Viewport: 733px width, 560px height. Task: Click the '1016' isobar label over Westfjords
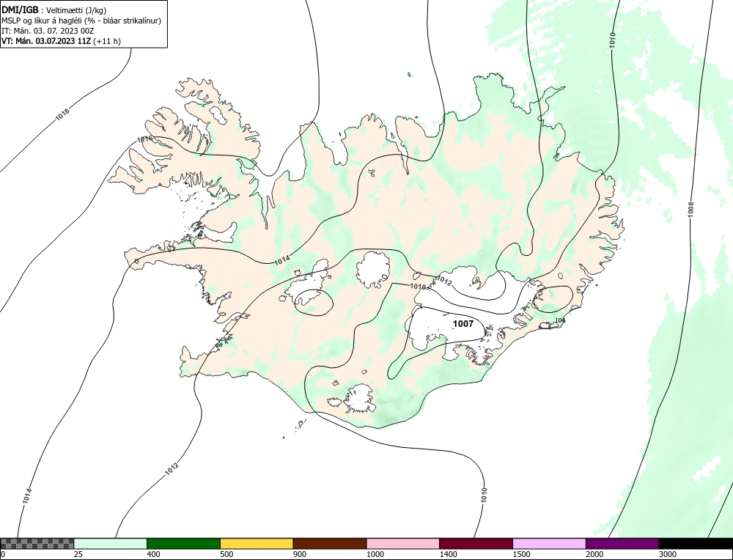tap(144, 139)
